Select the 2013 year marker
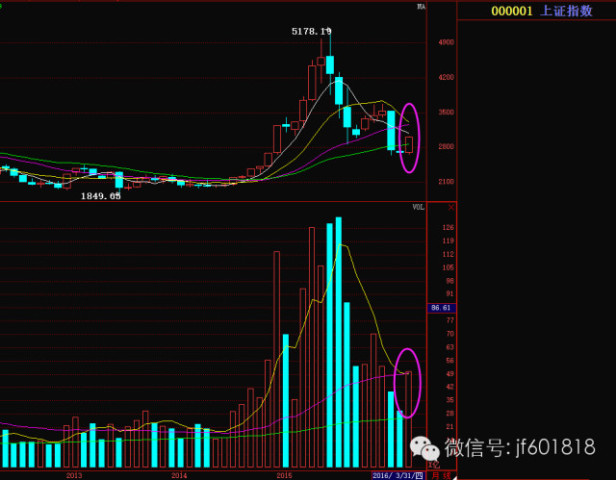Image resolution: width=616 pixels, height=480 pixels. pyautogui.click(x=74, y=476)
